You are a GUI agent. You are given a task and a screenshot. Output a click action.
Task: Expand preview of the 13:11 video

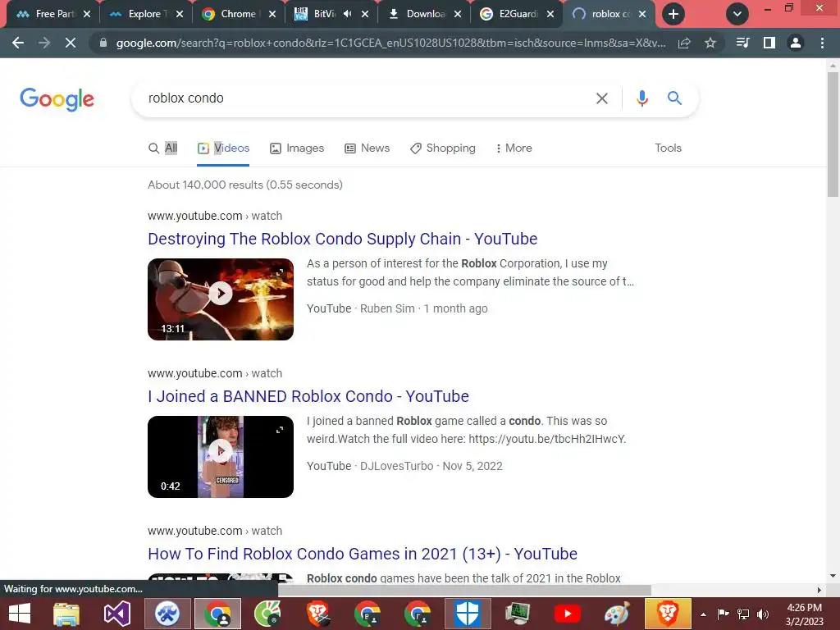(x=280, y=272)
